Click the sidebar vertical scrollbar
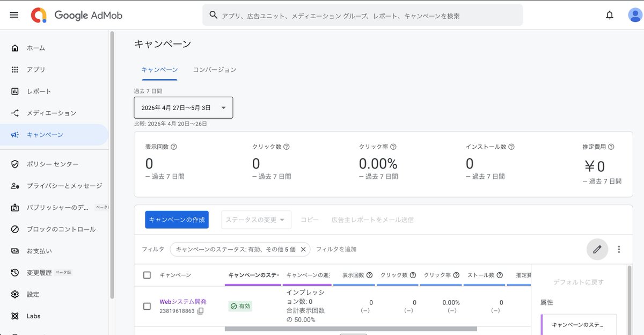644x335 pixels. point(112,164)
